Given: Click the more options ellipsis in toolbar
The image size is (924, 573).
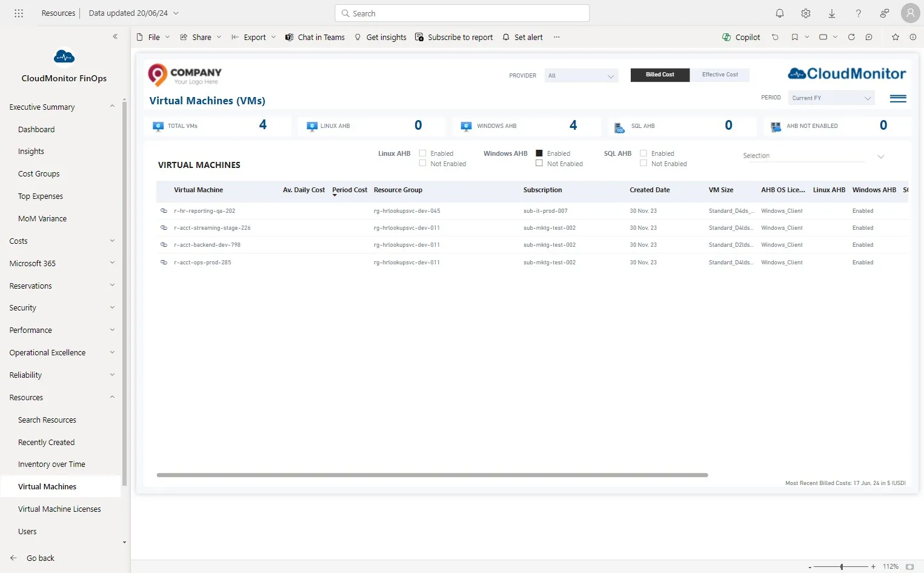Looking at the screenshot, I should (556, 37).
